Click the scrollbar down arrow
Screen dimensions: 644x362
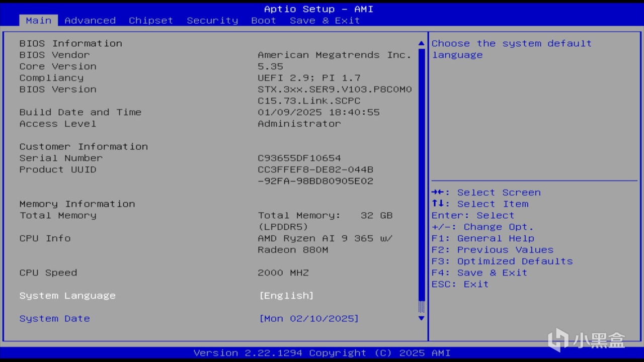tap(422, 318)
